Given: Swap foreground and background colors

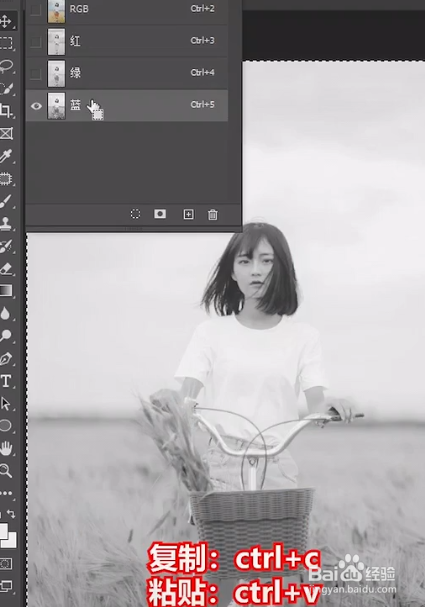Looking at the screenshot, I should 11,514.
